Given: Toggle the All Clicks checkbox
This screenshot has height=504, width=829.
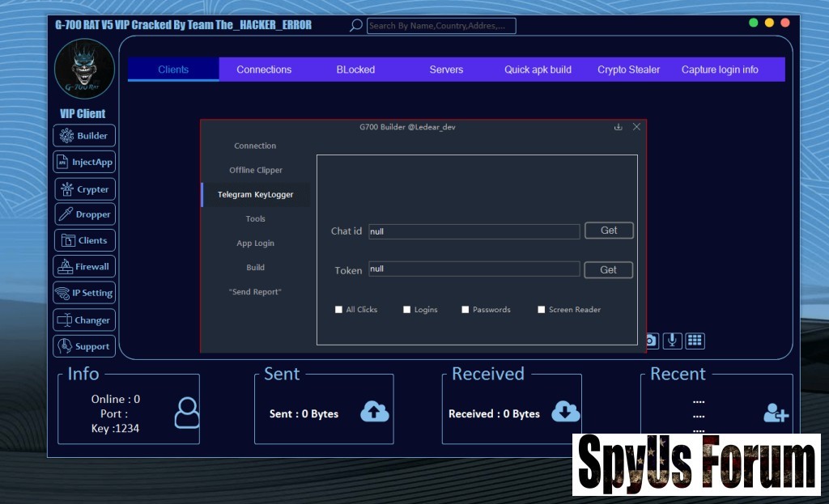Looking at the screenshot, I should coord(339,310).
